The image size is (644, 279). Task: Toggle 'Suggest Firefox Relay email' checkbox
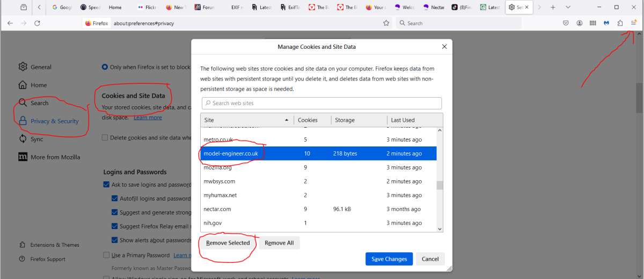click(x=115, y=226)
